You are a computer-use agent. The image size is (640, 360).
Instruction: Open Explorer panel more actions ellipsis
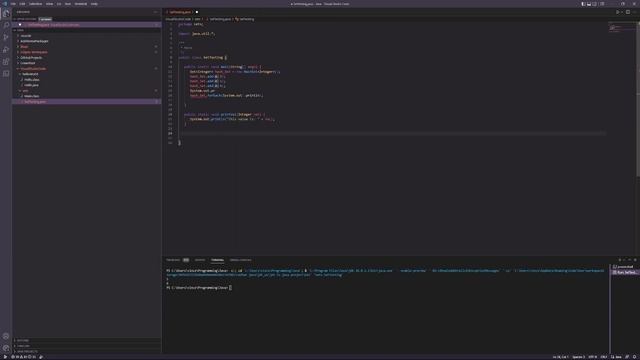[156, 12]
